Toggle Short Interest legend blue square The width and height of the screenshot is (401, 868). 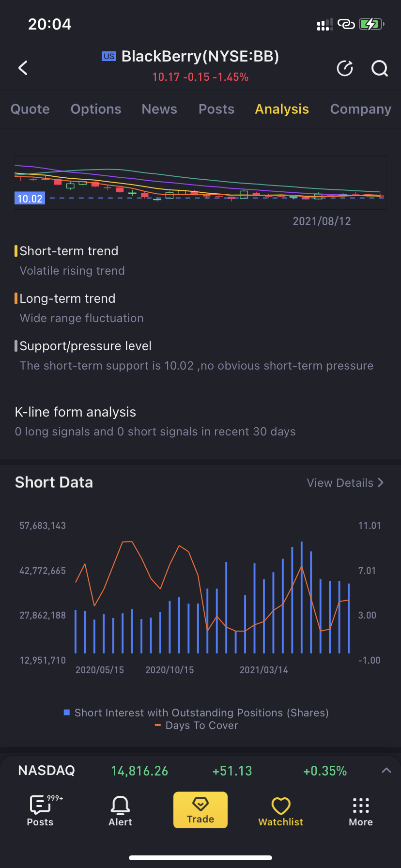click(67, 713)
